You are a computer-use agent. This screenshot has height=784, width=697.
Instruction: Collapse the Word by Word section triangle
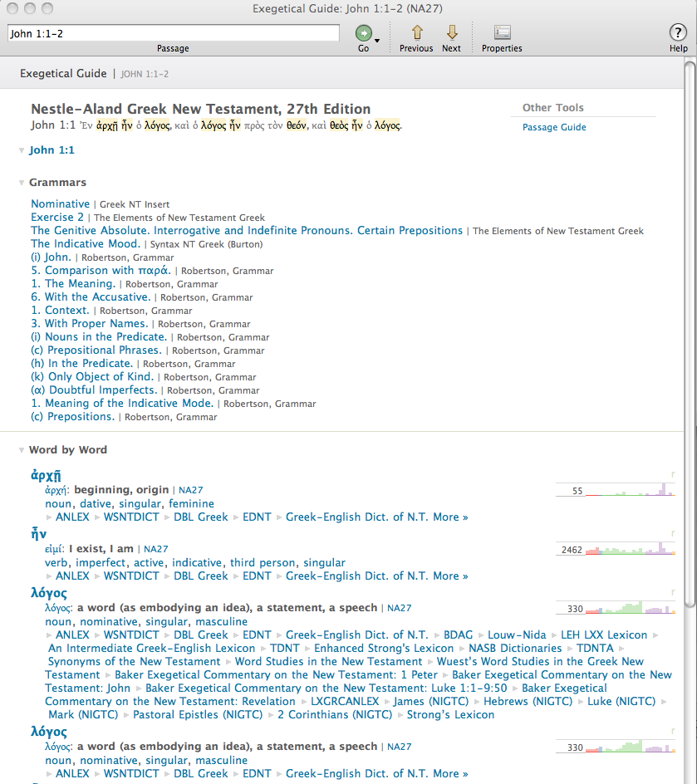[22, 450]
